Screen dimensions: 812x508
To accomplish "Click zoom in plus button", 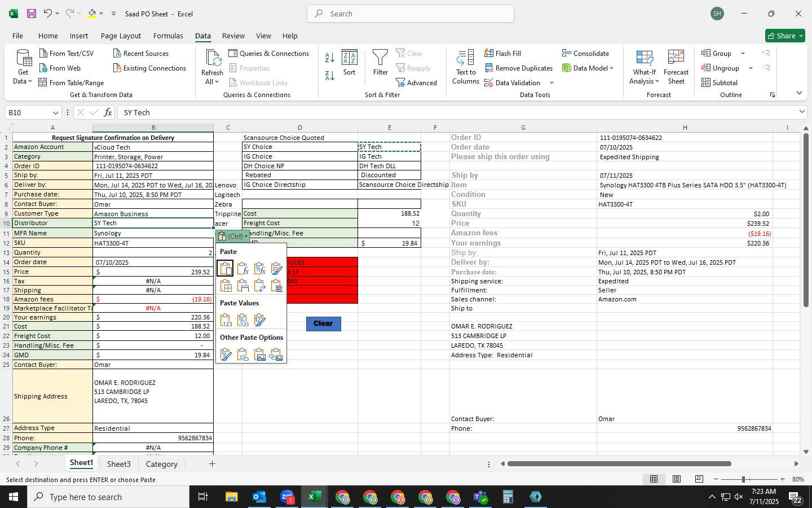I will tap(782, 479).
